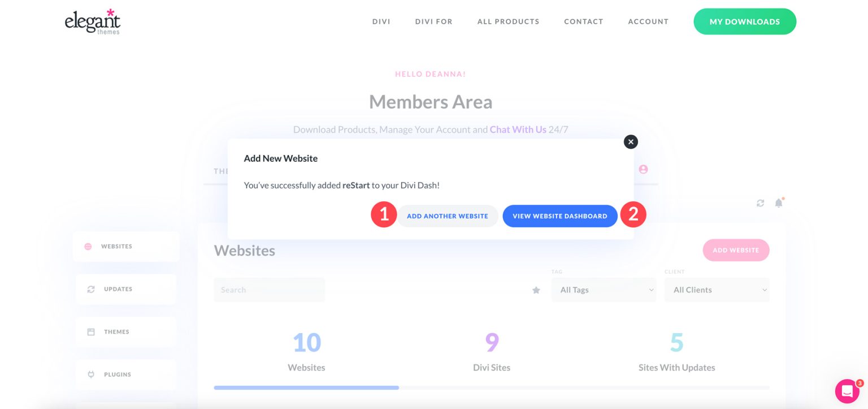Viewport: 868px width, 409px height.
Task: Open the Intercom chat bubble
Action: pos(847,391)
